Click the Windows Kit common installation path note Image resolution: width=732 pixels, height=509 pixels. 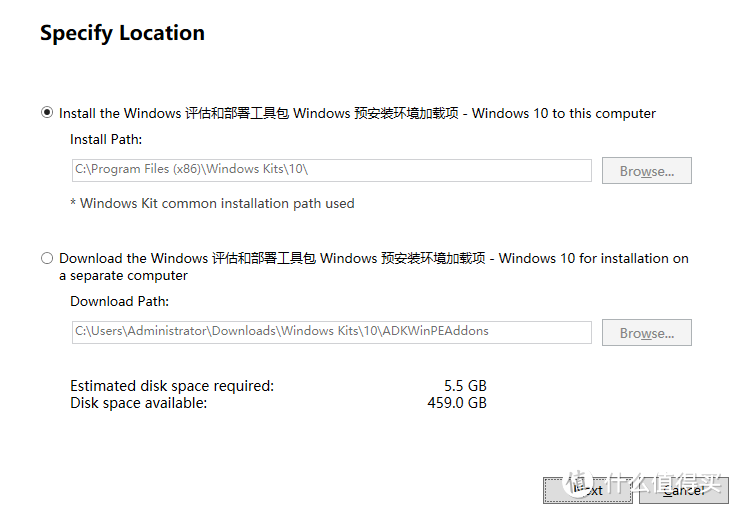pyautogui.click(x=212, y=203)
